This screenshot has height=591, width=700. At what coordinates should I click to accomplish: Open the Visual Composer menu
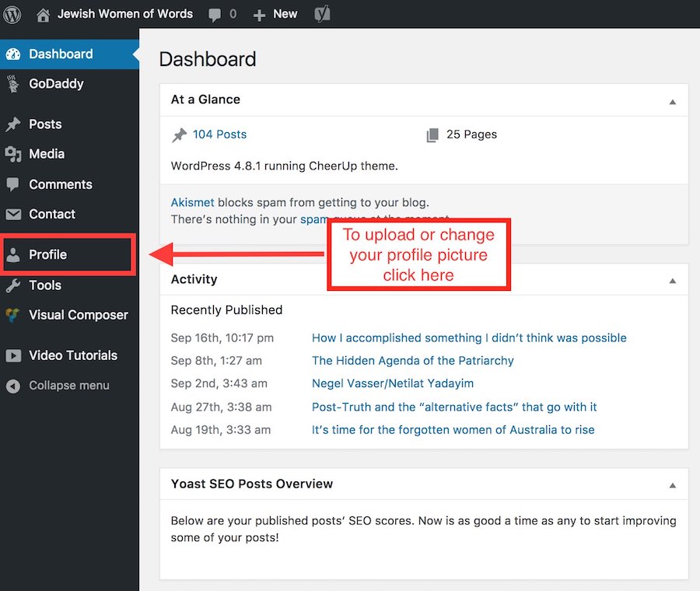pyautogui.click(x=69, y=315)
